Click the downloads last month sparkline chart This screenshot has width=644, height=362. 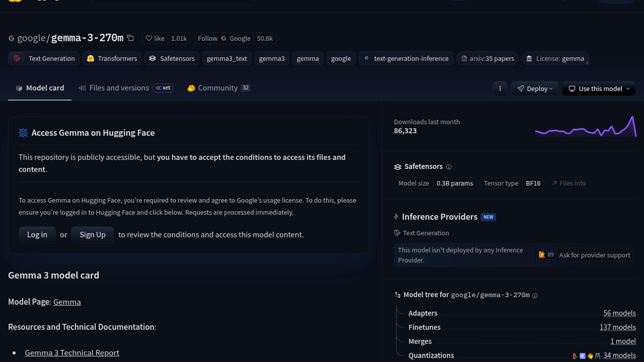pos(586,127)
